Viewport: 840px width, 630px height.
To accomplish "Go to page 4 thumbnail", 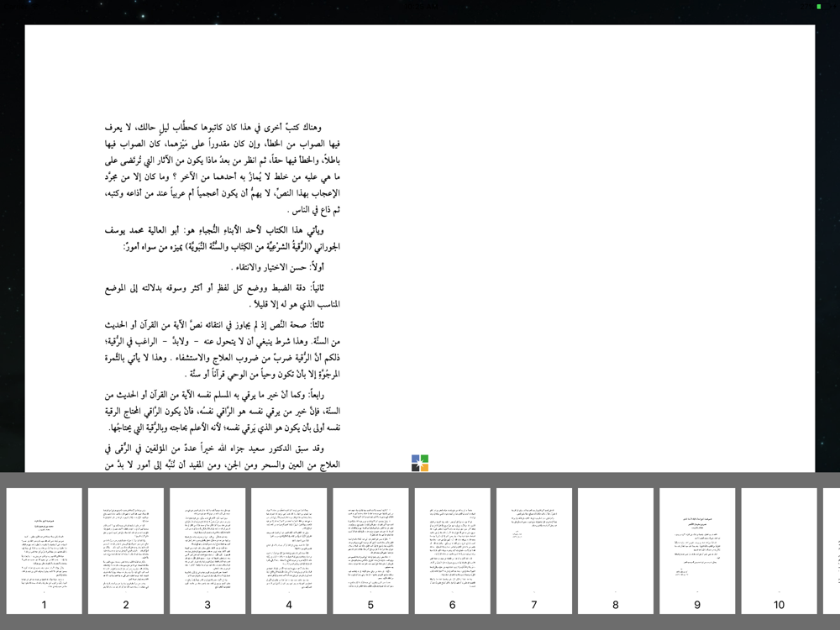I will (x=289, y=551).
